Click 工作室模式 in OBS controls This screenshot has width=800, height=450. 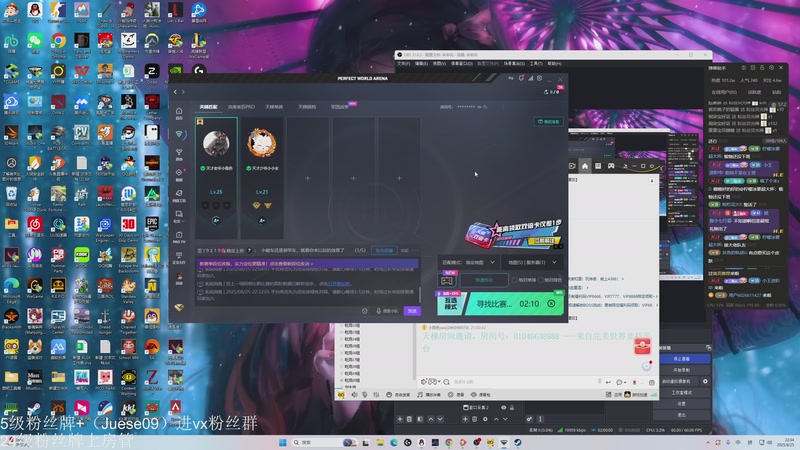(x=682, y=392)
